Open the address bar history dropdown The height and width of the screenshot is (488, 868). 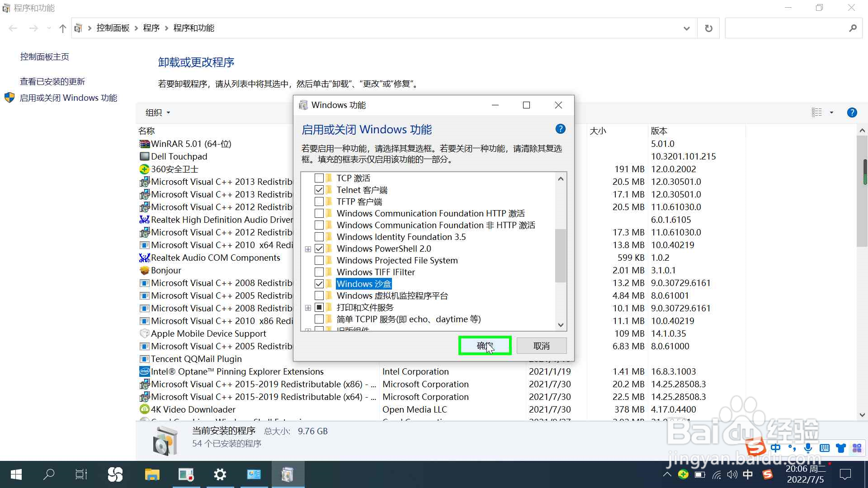(x=686, y=28)
